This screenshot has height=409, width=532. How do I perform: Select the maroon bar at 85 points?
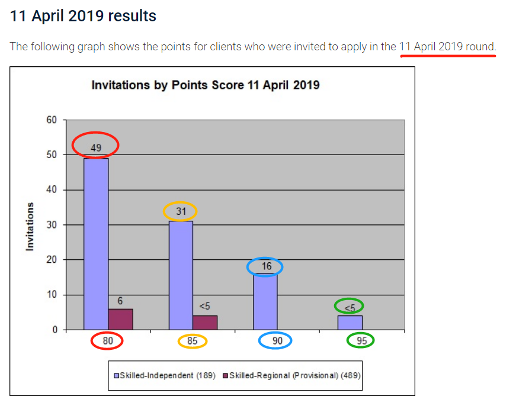[x=205, y=323]
